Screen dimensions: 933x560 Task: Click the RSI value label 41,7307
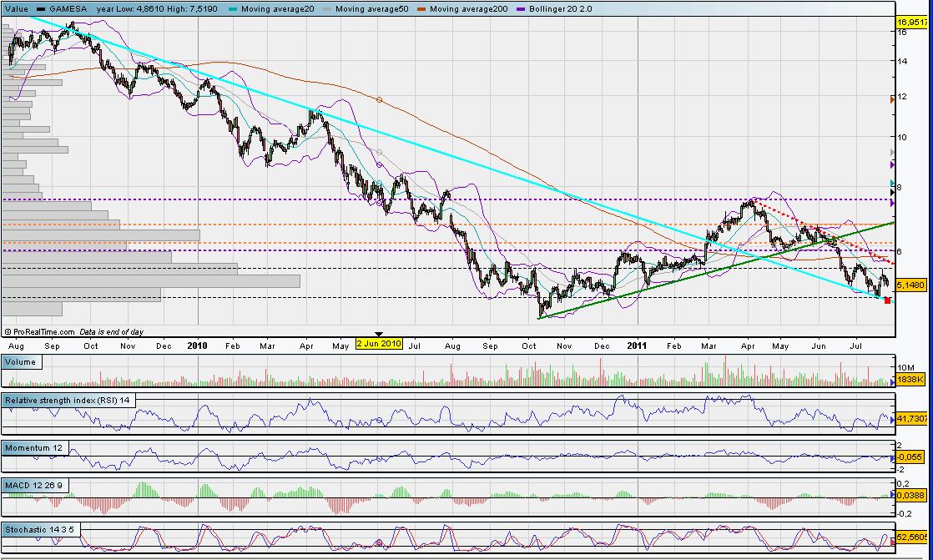click(x=911, y=420)
